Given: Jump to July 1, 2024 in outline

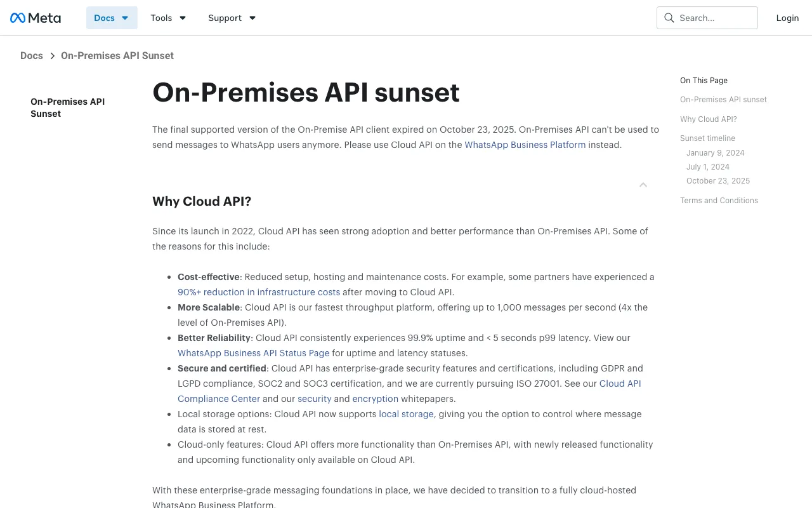Looking at the screenshot, I should [x=708, y=167].
